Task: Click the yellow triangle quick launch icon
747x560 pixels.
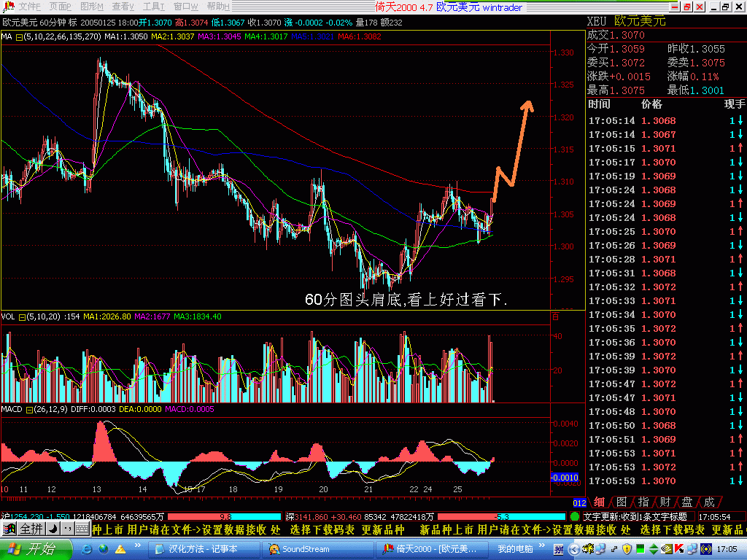Action: 120,549
